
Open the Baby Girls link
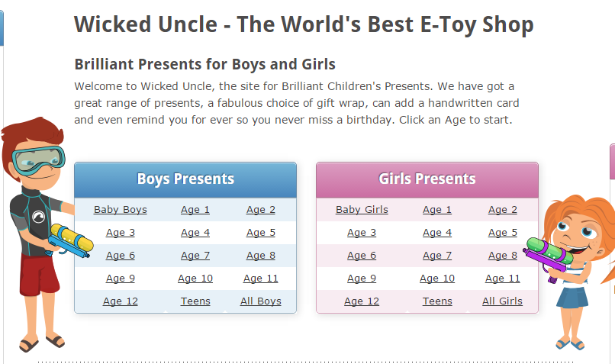[362, 210]
